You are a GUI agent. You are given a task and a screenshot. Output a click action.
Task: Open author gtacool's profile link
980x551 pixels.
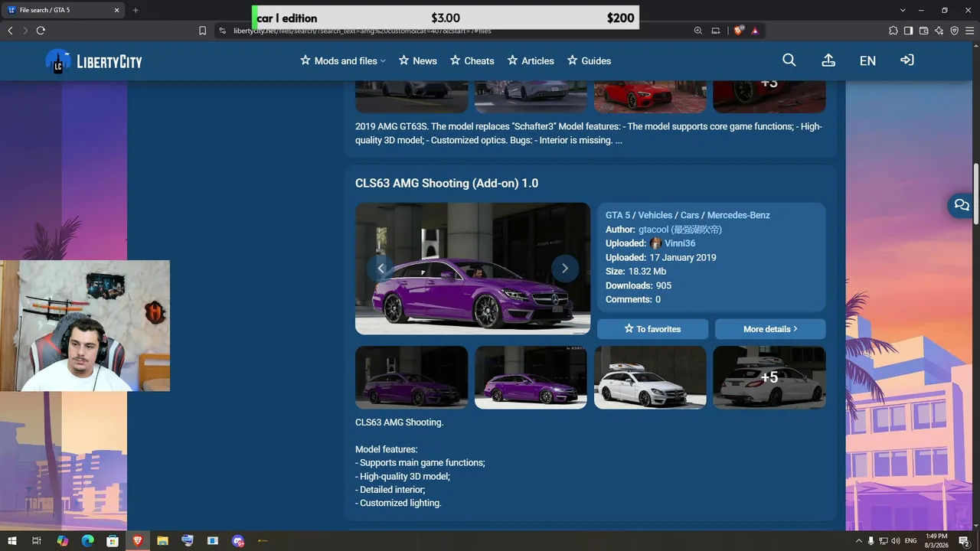[680, 230]
